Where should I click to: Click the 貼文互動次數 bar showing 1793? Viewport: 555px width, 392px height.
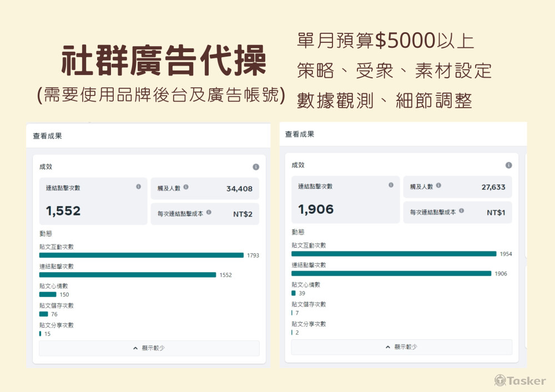tap(141, 255)
